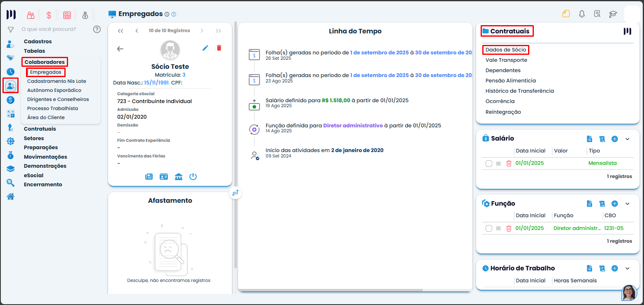Click the money bag icon in top bar
644x305 pixels.
(x=85, y=15)
